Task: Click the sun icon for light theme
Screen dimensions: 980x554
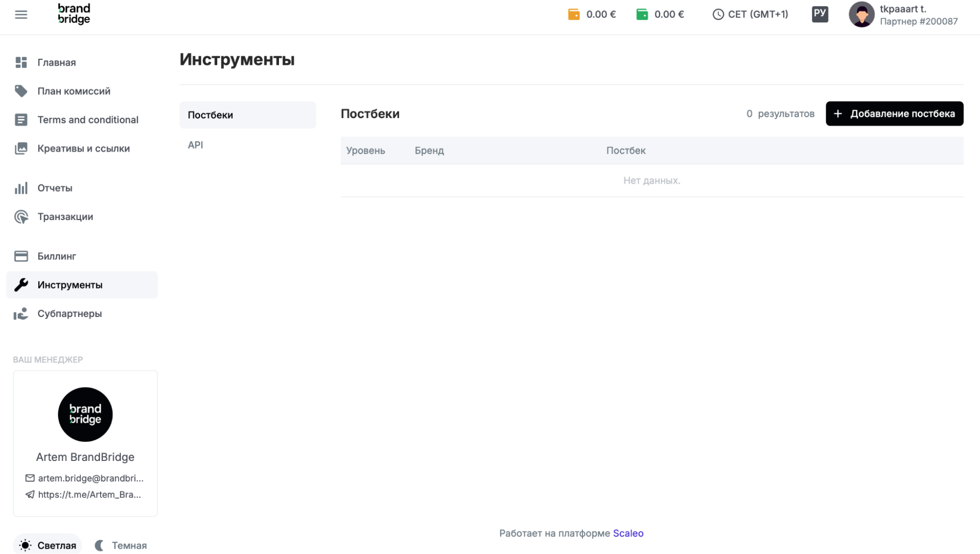Action: click(25, 545)
